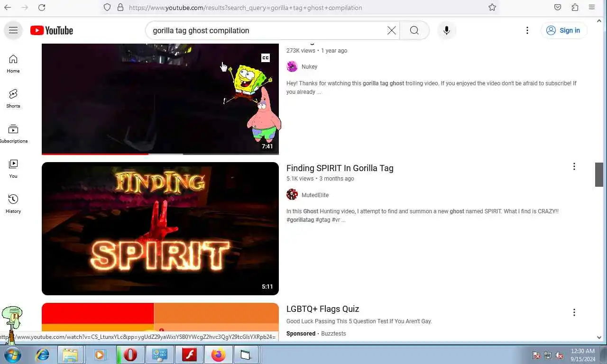Click the CC closed captions badge on thumbnail
Screen dimensions: 607x364
[x=266, y=58]
